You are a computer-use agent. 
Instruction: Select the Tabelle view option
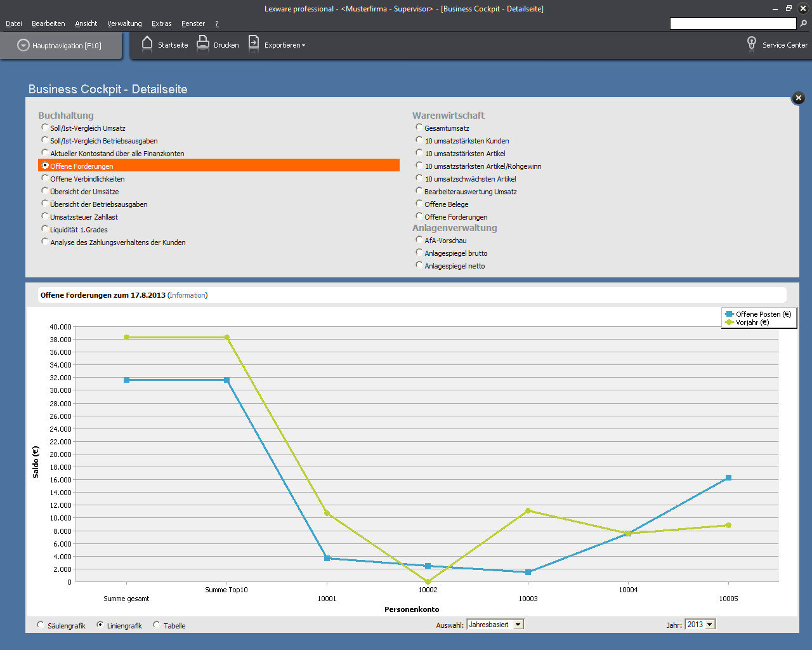click(157, 625)
